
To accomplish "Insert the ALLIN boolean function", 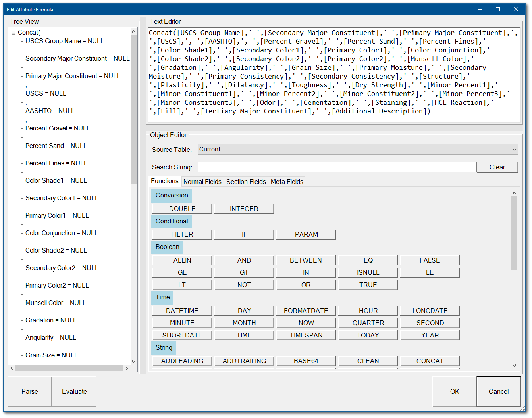I will [182, 260].
